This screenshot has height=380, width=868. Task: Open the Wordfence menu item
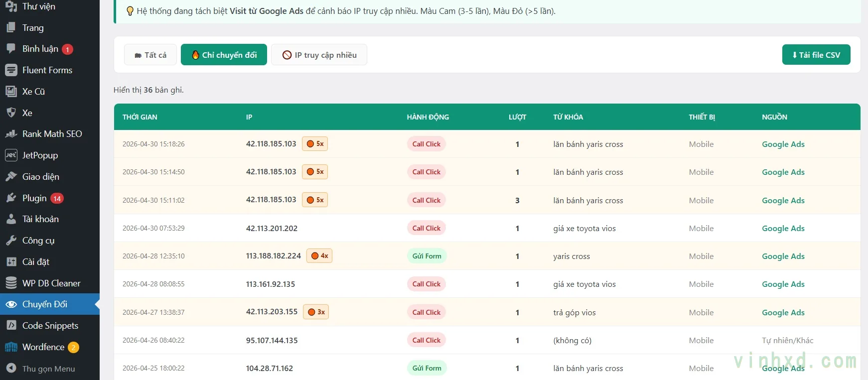pos(50,347)
